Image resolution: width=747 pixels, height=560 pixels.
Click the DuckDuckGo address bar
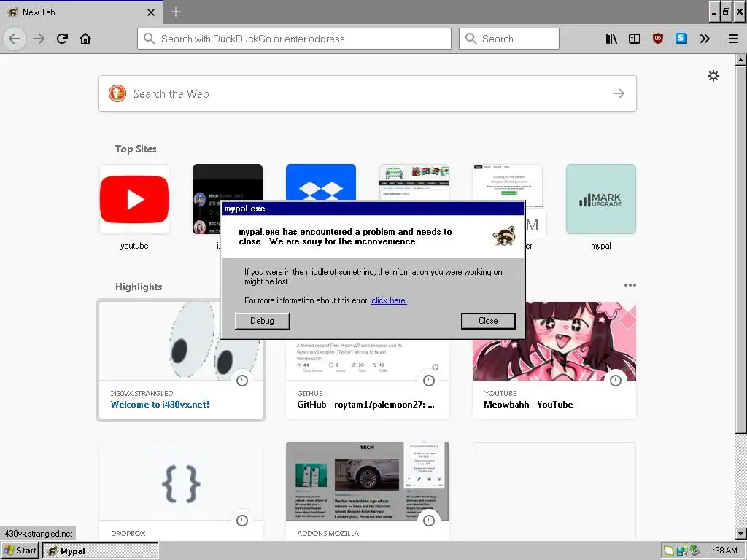pyautogui.click(x=295, y=39)
